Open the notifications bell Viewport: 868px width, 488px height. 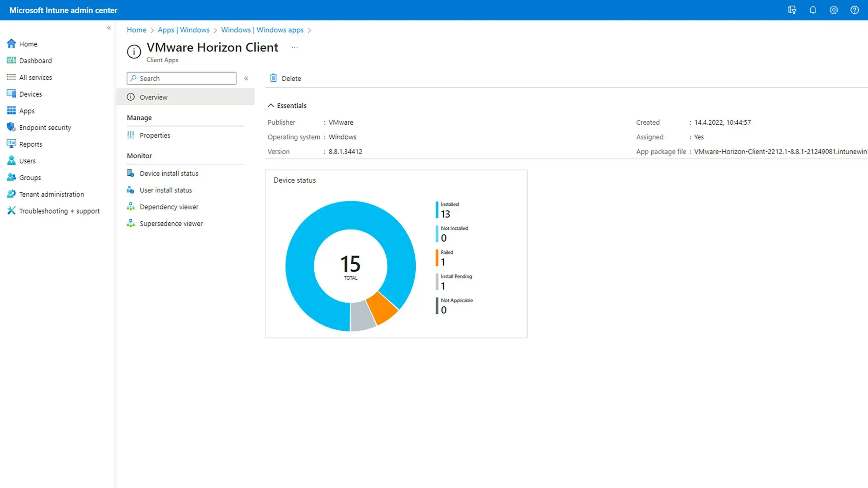point(813,10)
